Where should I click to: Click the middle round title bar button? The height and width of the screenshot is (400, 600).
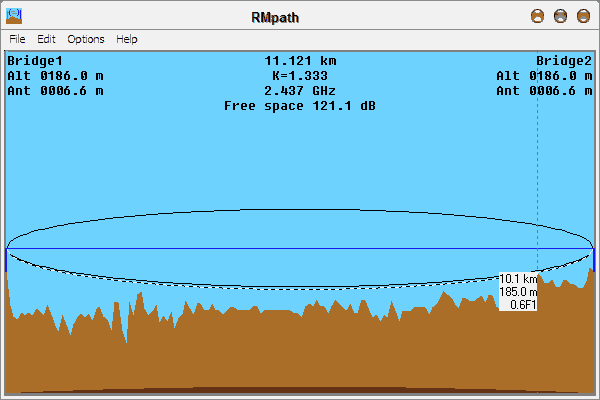(x=560, y=16)
